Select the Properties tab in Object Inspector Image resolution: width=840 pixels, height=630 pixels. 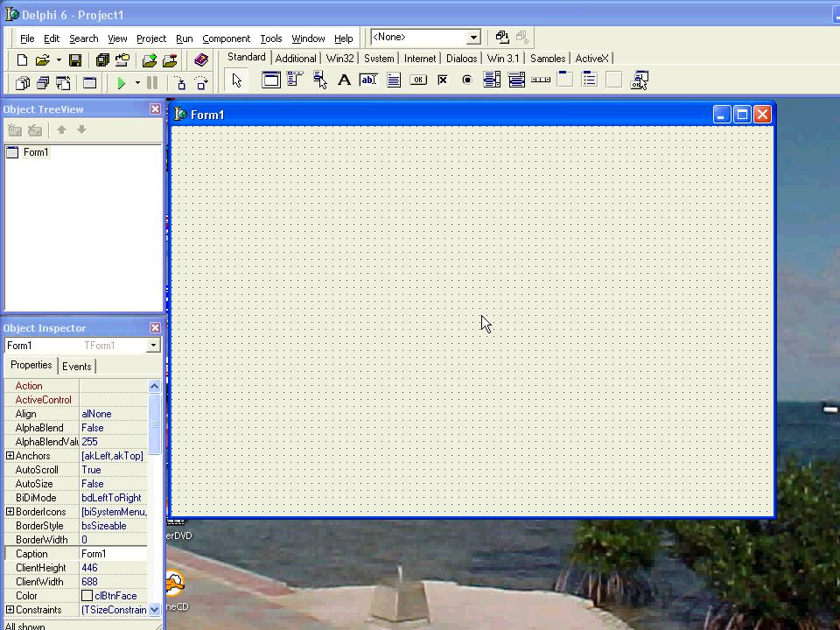31,365
